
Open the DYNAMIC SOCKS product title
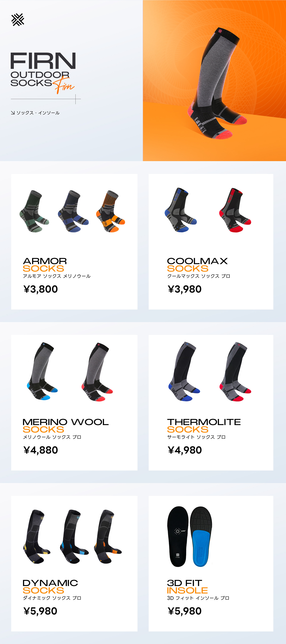click(50, 587)
